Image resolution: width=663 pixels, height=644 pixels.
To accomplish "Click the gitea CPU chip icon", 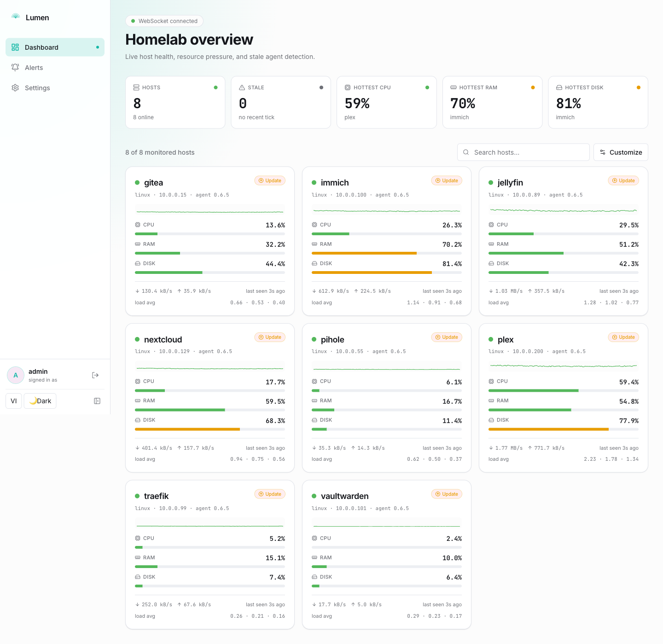I will coord(138,225).
